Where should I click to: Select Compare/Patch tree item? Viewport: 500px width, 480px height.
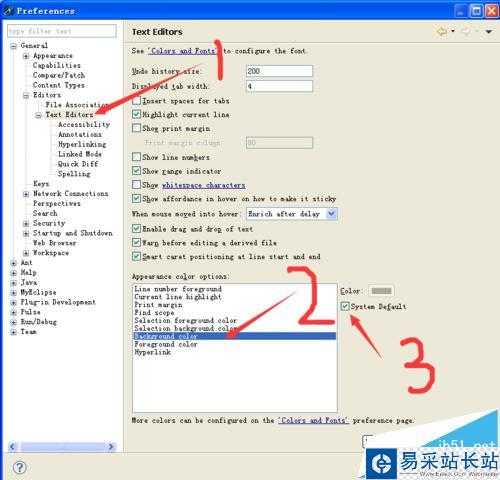tap(59, 75)
